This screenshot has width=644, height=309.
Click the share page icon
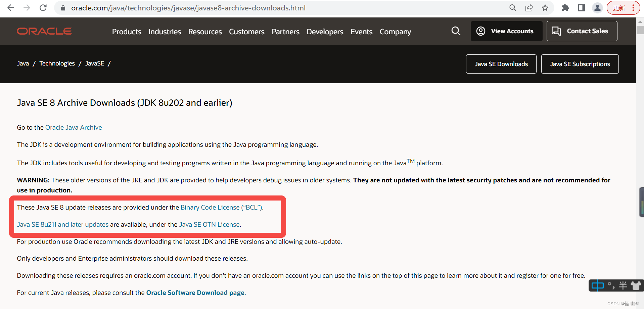(529, 8)
